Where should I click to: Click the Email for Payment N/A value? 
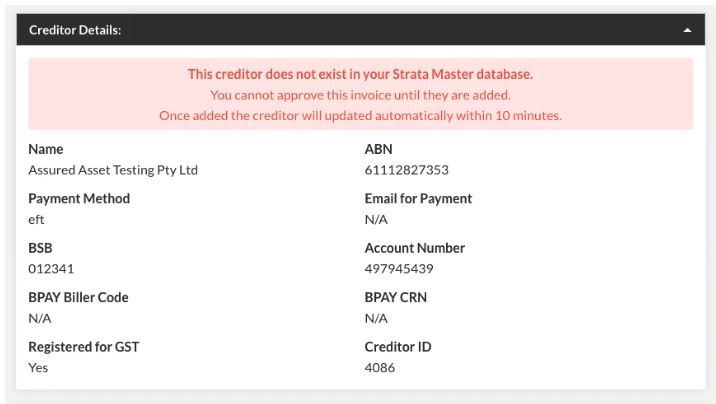point(376,219)
